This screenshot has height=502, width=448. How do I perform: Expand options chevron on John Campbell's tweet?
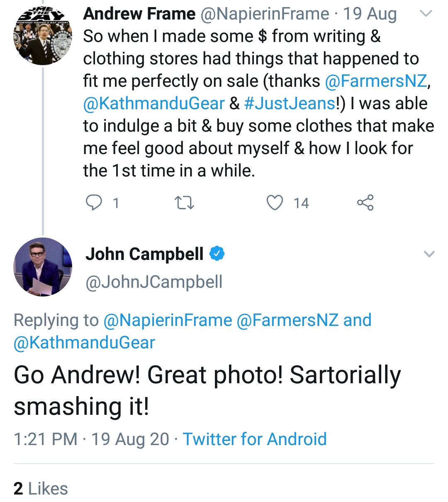429,254
